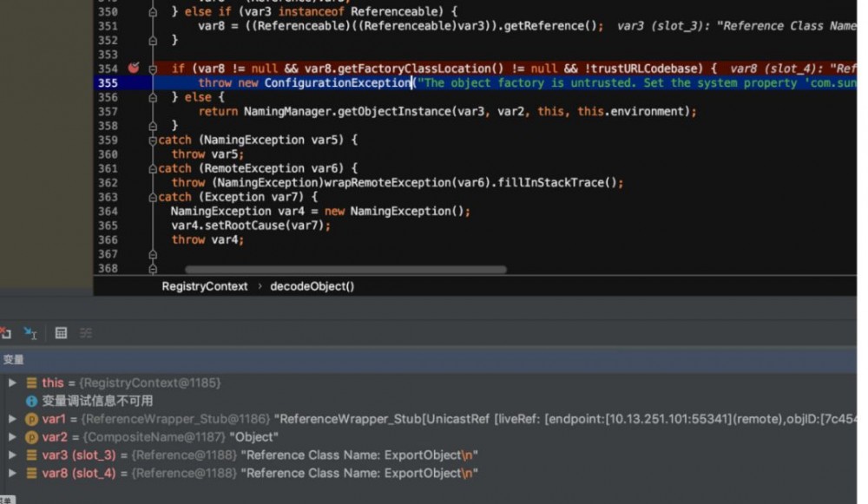Fold the catch NamingException block at line 359
Viewport: 868px width, 504px height.
tap(153, 141)
